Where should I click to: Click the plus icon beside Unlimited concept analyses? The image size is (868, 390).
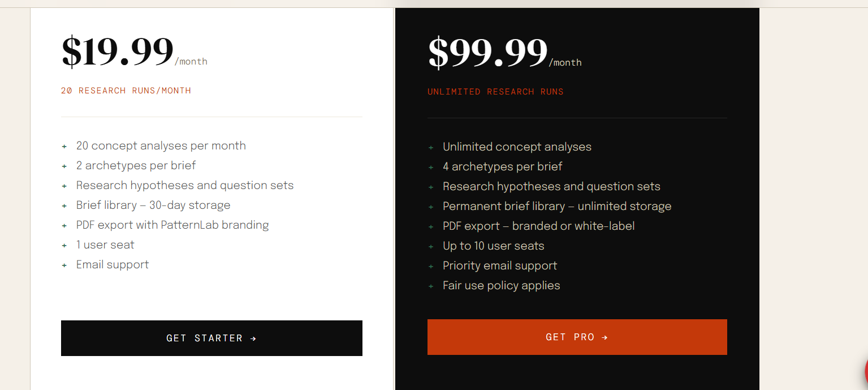[x=431, y=147]
